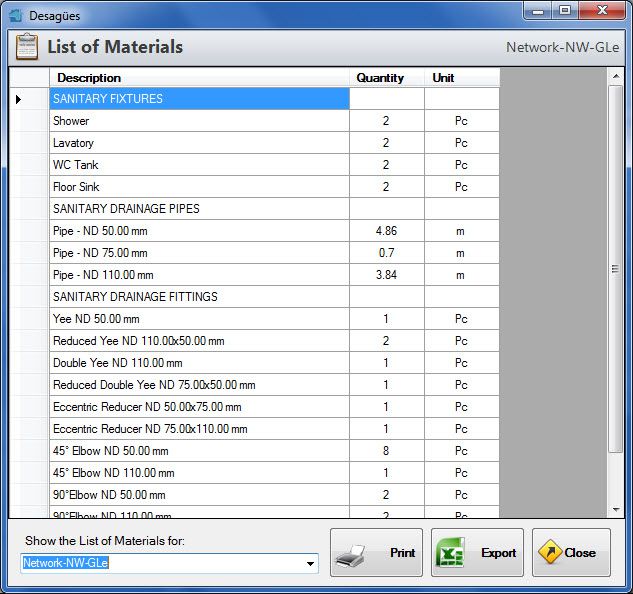Maximize the Desagües window
Image resolution: width=633 pixels, height=594 pixels.
[x=566, y=11]
